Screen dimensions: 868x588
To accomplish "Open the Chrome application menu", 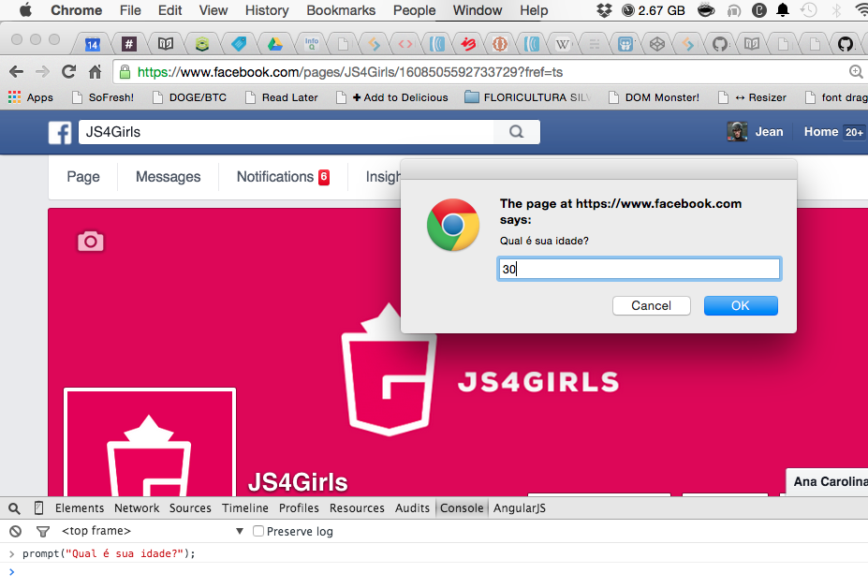I will (x=77, y=10).
